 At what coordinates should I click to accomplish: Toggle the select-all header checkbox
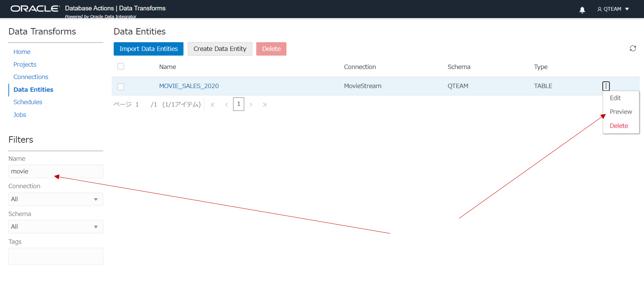[x=121, y=66]
